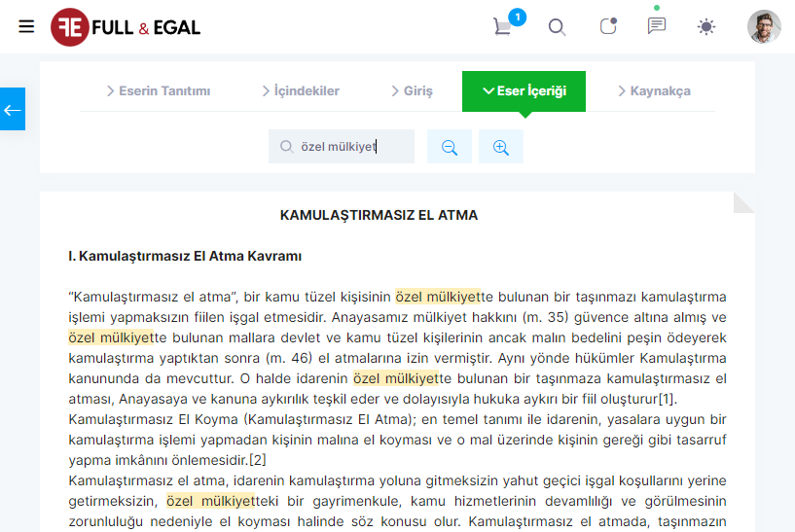Viewport: 795px width, 532px height.
Task: Click chevron beside İçindekiler
Action: pyautogui.click(x=266, y=91)
